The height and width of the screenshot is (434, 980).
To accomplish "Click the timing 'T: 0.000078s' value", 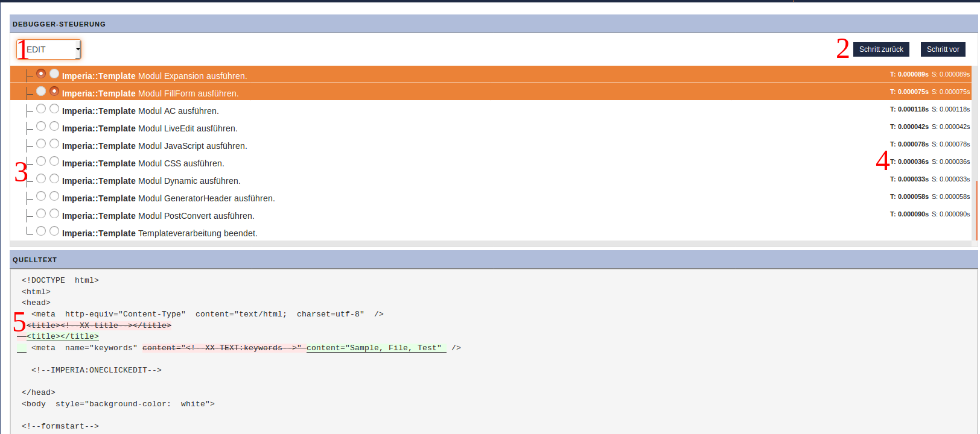I will point(909,144).
